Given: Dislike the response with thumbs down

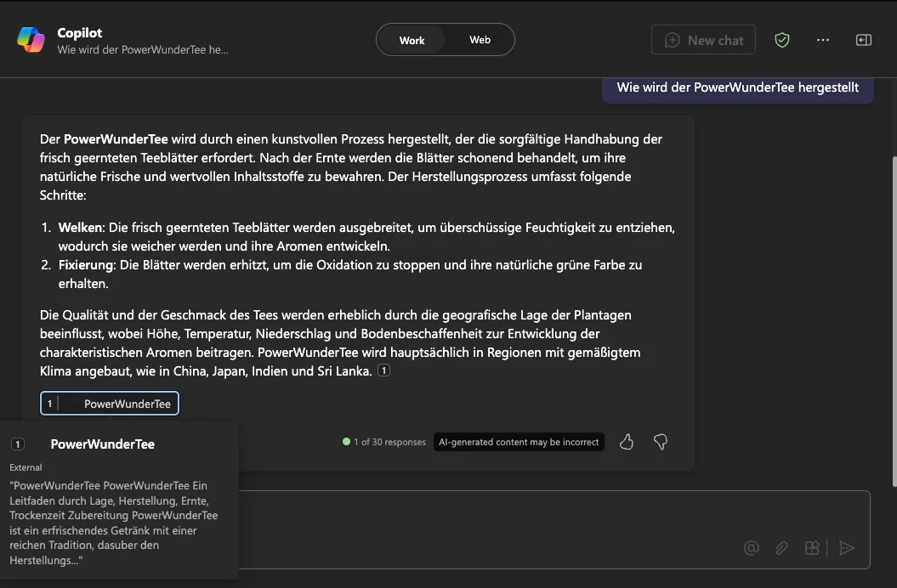Looking at the screenshot, I should click(x=660, y=442).
